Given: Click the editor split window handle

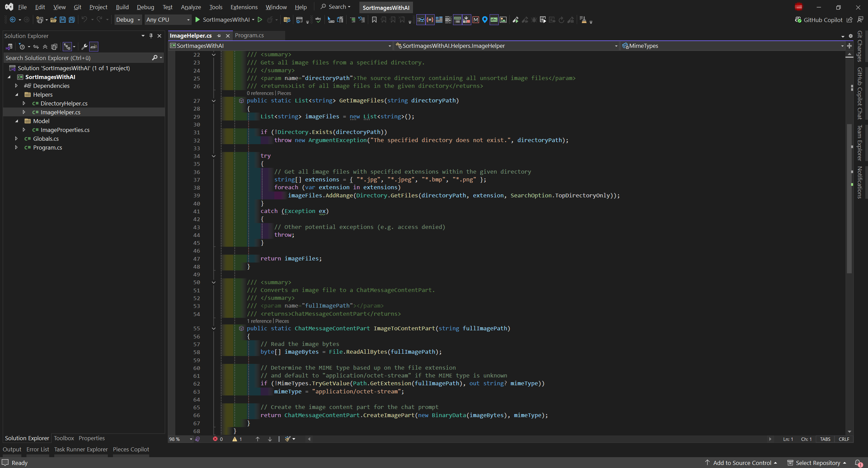Looking at the screenshot, I should point(849,46).
